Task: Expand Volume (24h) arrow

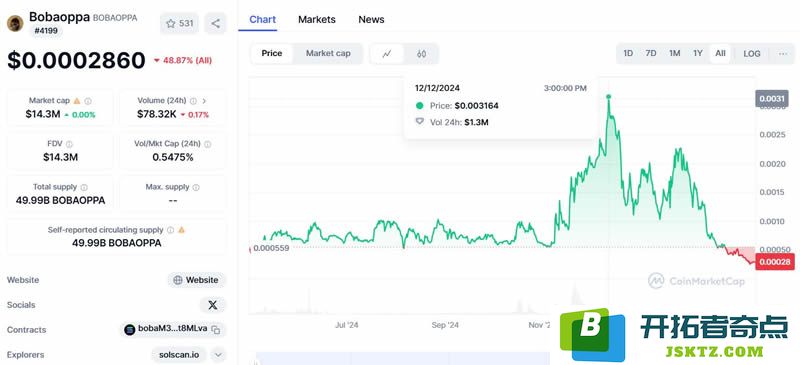Action: [205, 101]
